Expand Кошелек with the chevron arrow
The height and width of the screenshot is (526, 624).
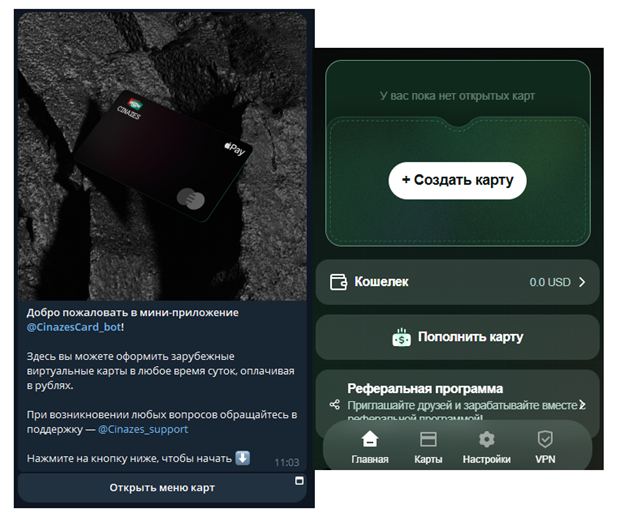(582, 282)
